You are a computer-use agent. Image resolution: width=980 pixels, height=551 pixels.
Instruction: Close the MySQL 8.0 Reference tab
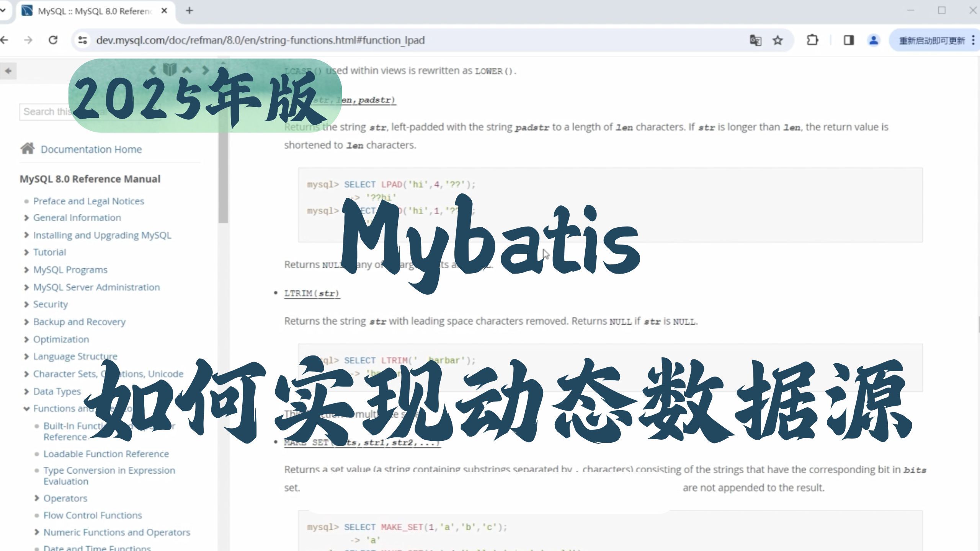pos(164,11)
